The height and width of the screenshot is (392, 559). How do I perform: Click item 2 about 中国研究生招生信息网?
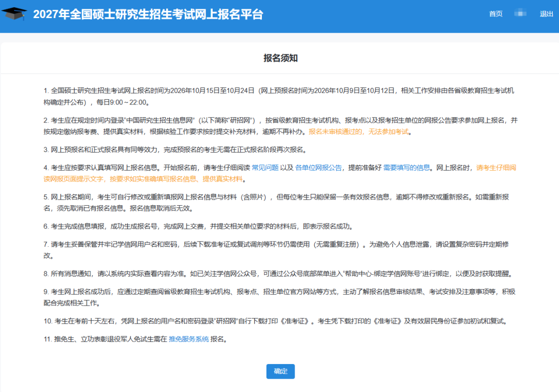(281, 126)
